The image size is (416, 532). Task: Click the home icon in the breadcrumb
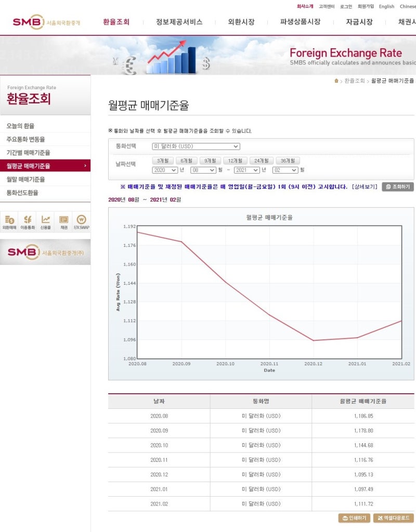[336, 81]
